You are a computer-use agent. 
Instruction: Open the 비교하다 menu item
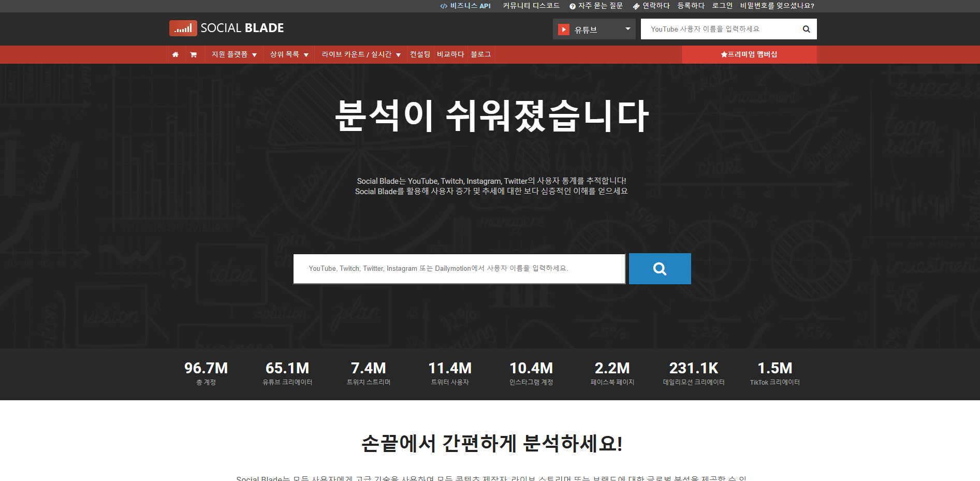tap(450, 54)
